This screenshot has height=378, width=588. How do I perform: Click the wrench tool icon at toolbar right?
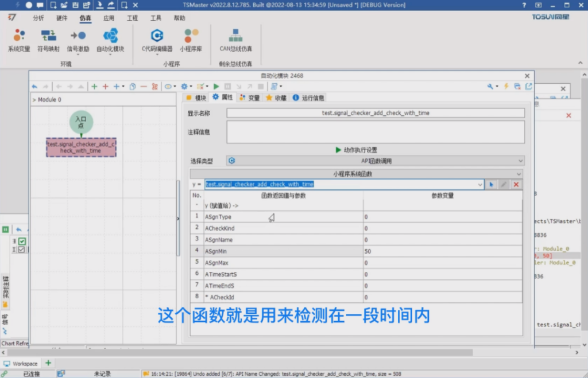(x=490, y=87)
